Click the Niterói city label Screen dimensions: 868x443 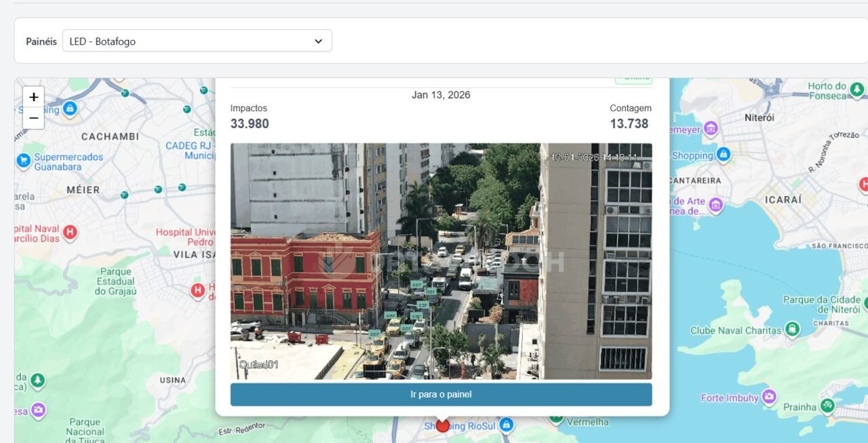(759, 117)
